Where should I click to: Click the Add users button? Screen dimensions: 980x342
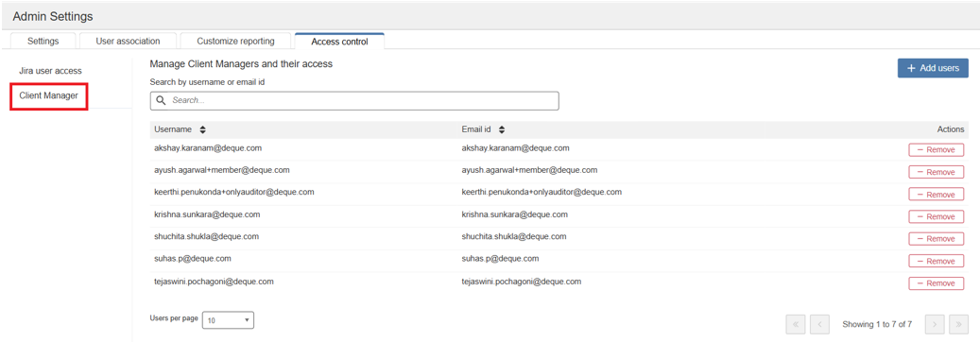pyautogui.click(x=933, y=68)
